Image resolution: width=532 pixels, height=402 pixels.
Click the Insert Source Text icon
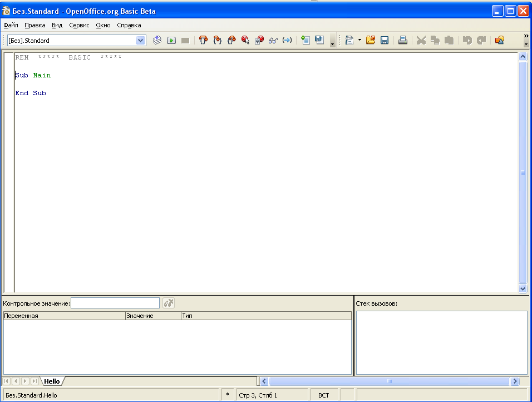[x=305, y=41]
